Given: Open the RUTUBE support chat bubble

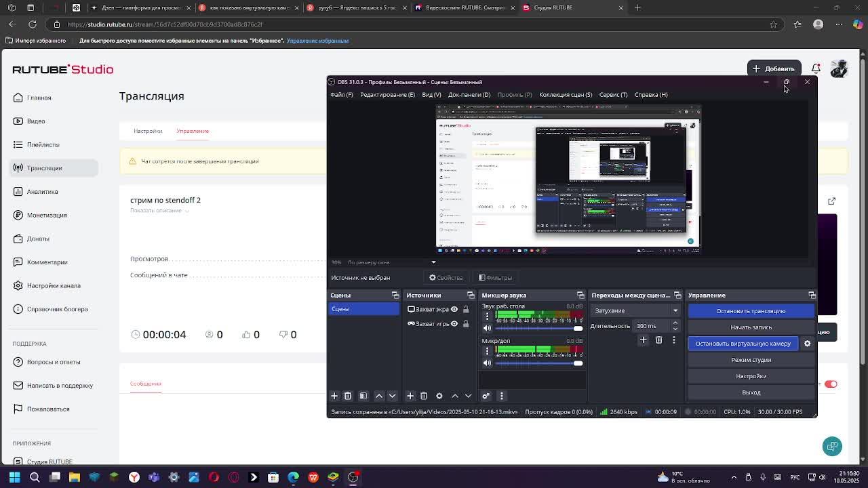Looking at the screenshot, I should point(832,446).
